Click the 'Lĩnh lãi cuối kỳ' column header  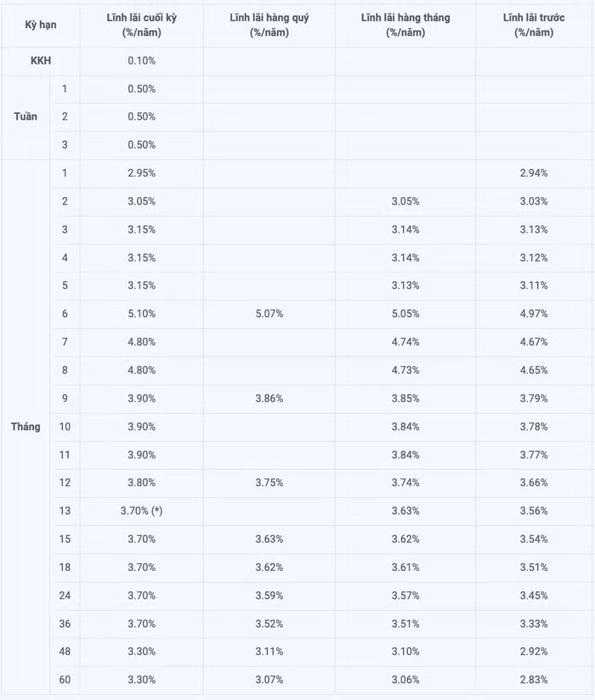tap(141, 25)
